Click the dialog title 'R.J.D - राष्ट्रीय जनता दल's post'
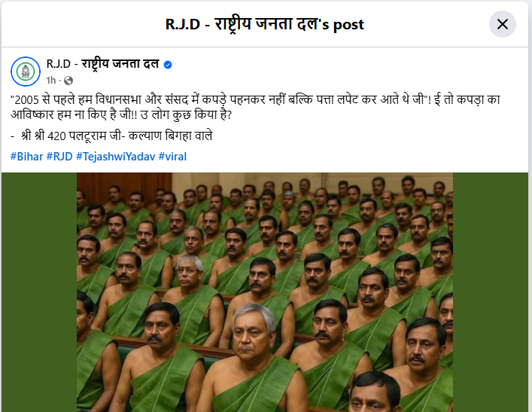The height and width of the screenshot is (412, 532). pos(265,24)
